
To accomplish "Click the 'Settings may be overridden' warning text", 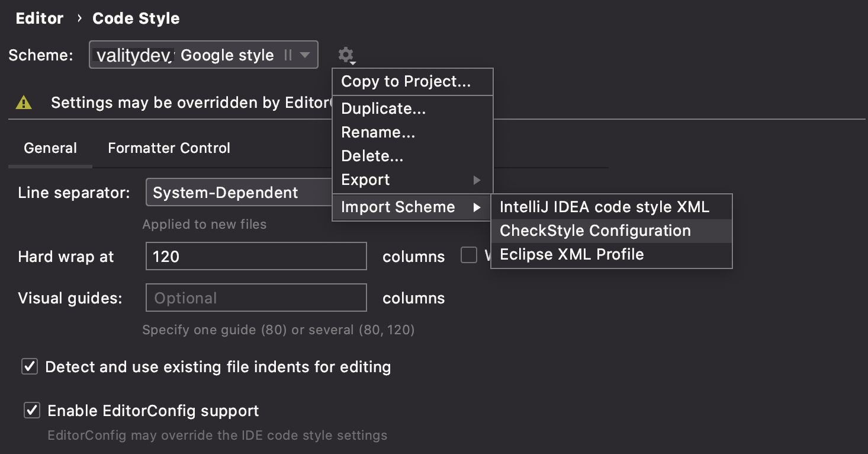I will (191, 103).
